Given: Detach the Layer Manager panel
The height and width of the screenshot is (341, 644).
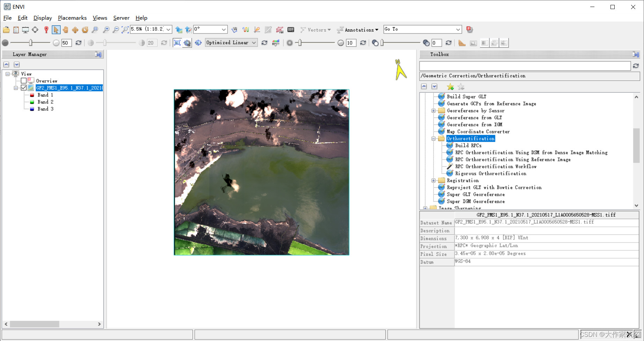Looking at the screenshot, I should (x=98, y=54).
